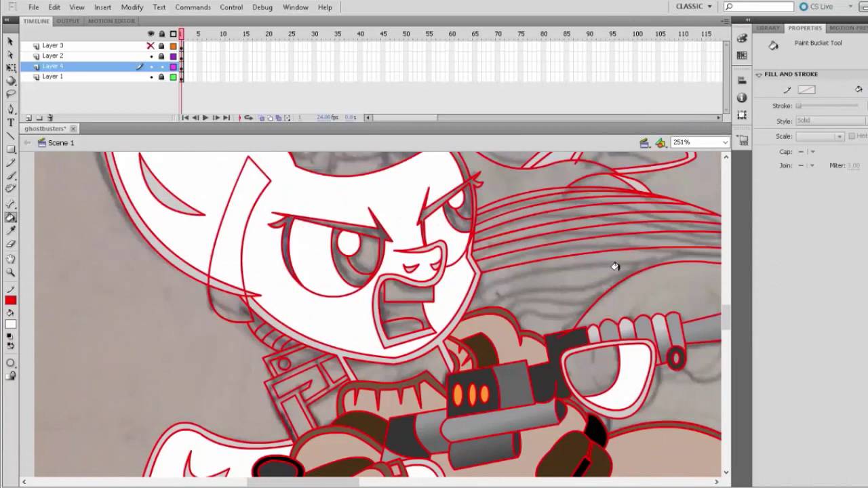Select the Selection arrow tool
Screen dimensions: 868x488
pyautogui.click(x=10, y=42)
